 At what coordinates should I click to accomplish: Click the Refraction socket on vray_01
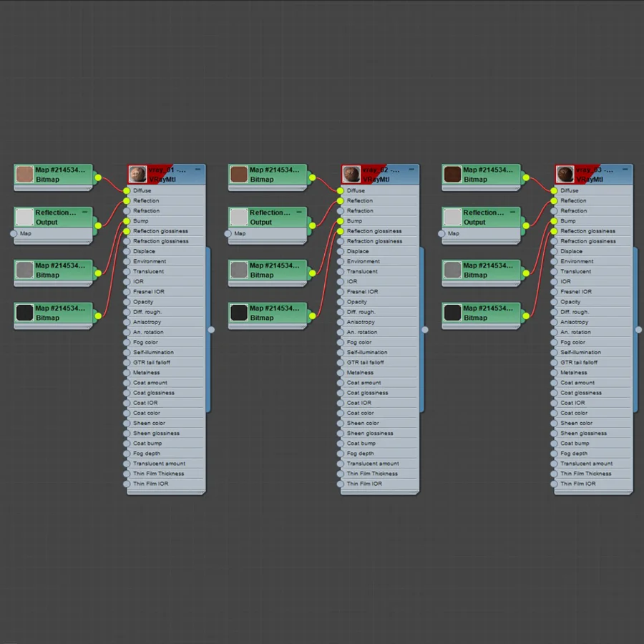pos(127,210)
